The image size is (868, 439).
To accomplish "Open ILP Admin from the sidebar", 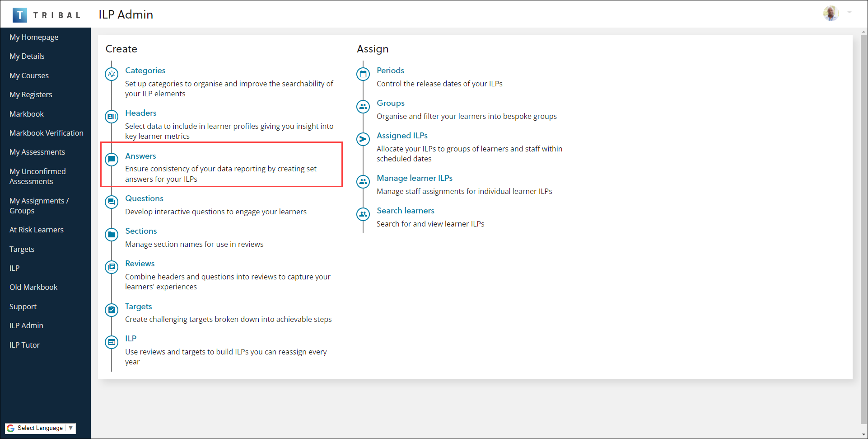I will (x=26, y=325).
